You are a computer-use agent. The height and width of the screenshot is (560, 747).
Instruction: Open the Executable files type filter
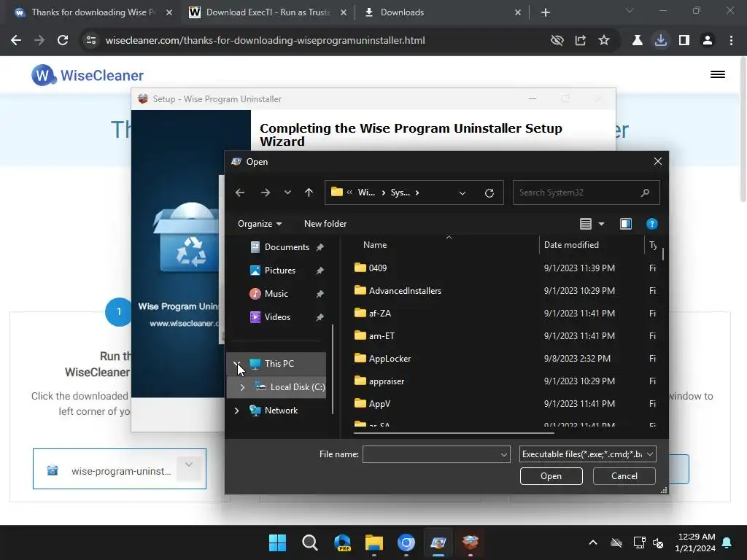587,454
